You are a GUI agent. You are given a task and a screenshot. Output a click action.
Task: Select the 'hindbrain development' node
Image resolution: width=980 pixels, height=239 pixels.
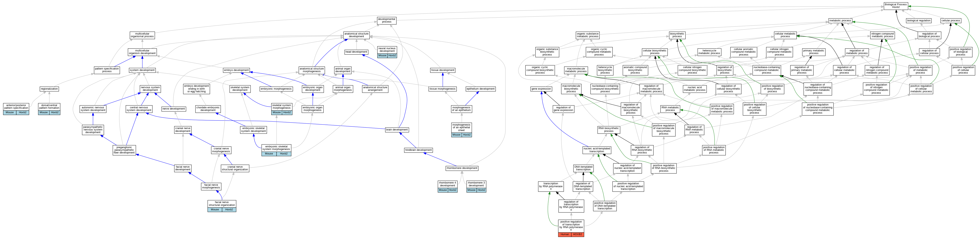coord(418,150)
